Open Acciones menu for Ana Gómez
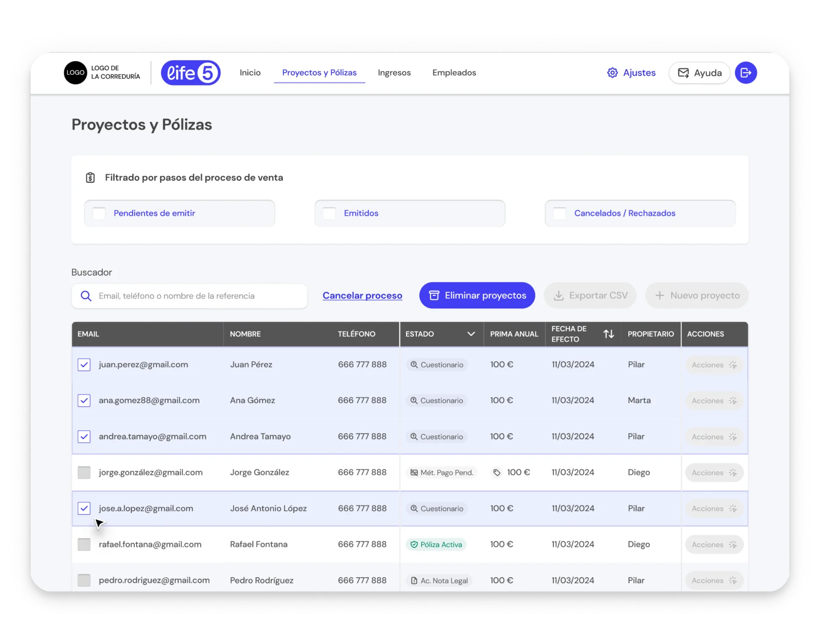Viewport: 820px width, 644px height. click(714, 401)
